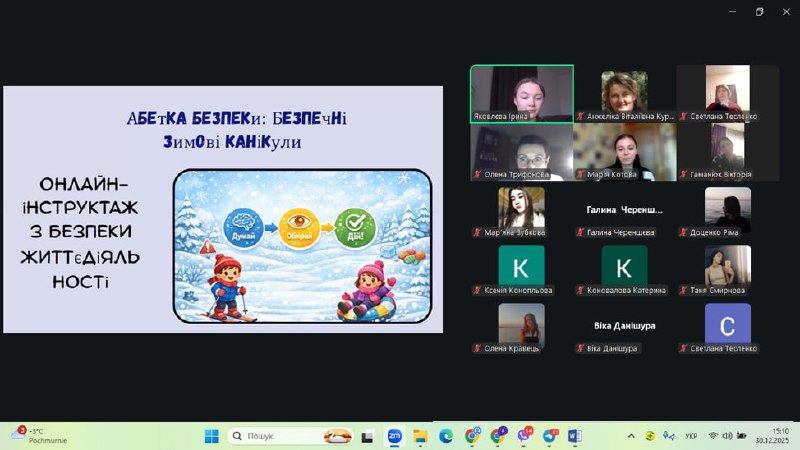Click volume speaker tray icon
The image size is (800, 450).
(727, 436)
